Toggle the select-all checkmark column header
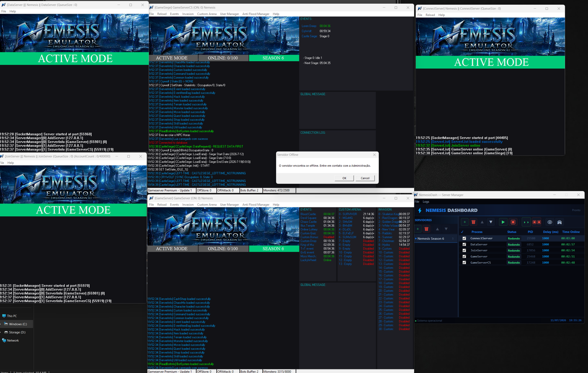Image resolution: width=588 pixels, height=373 pixels. [x=462, y=232]
